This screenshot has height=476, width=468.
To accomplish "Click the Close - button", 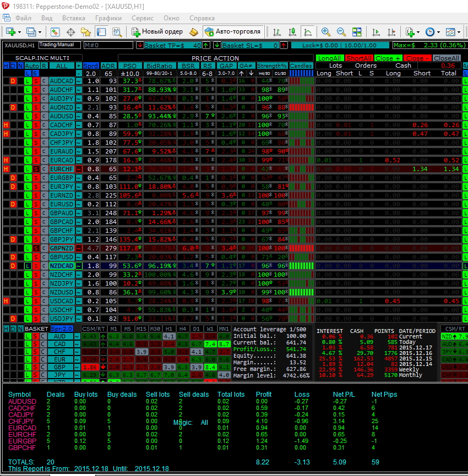I will click(417, 58).
